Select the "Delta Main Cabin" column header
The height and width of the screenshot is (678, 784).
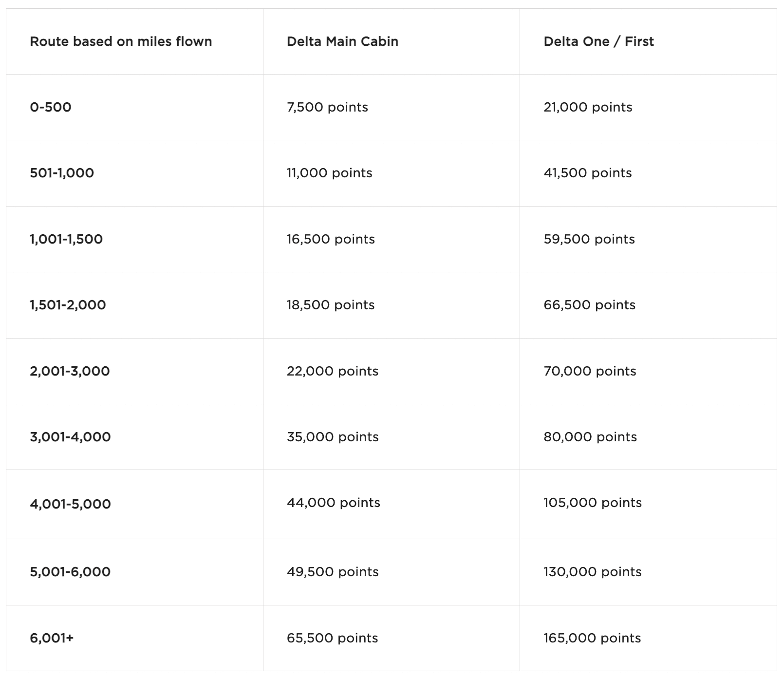point(342,41)
